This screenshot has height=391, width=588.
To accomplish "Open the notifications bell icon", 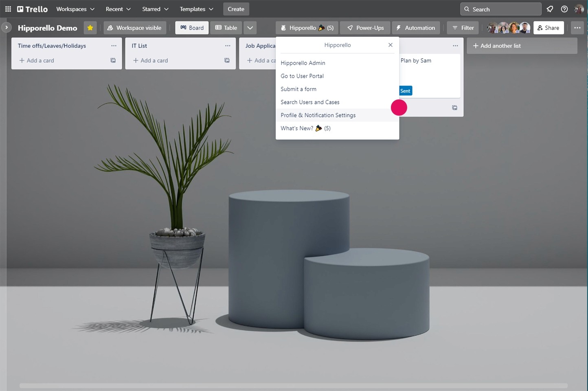I will [550, 9].
